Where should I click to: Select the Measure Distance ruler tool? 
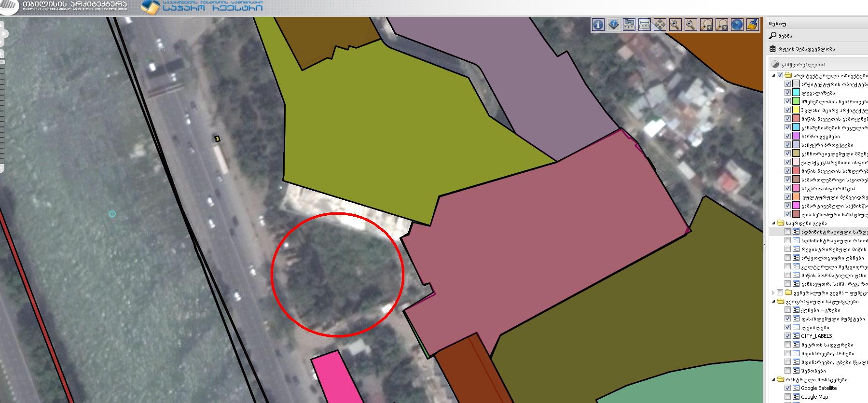point(644,25)
